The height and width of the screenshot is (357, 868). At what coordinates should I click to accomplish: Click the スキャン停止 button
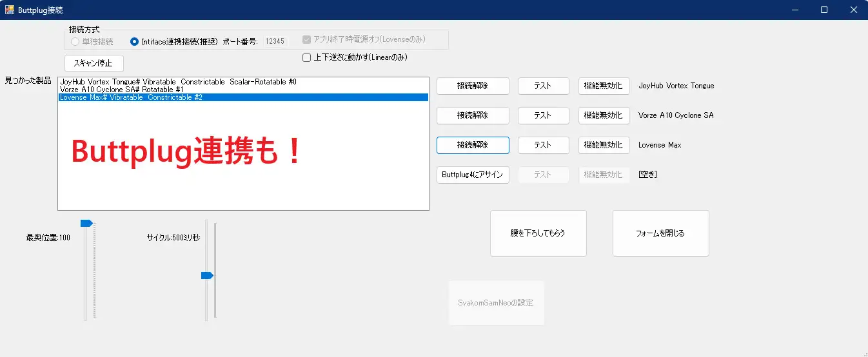pyautogui.click(x=94, y=63)
